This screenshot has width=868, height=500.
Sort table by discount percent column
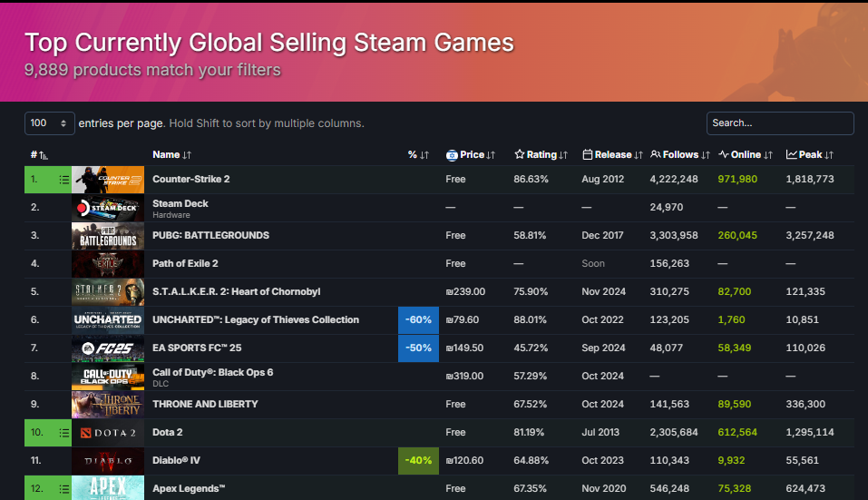pos(418,155)
